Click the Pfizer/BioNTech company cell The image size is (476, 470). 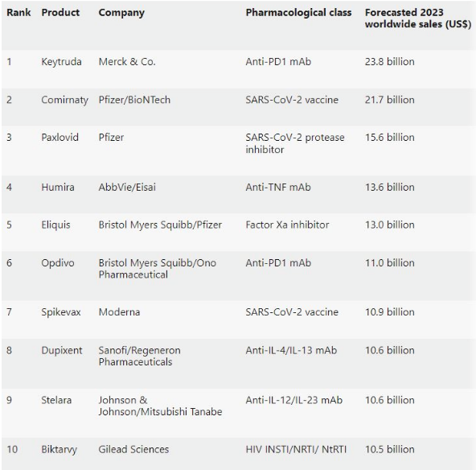click(134, 100)
